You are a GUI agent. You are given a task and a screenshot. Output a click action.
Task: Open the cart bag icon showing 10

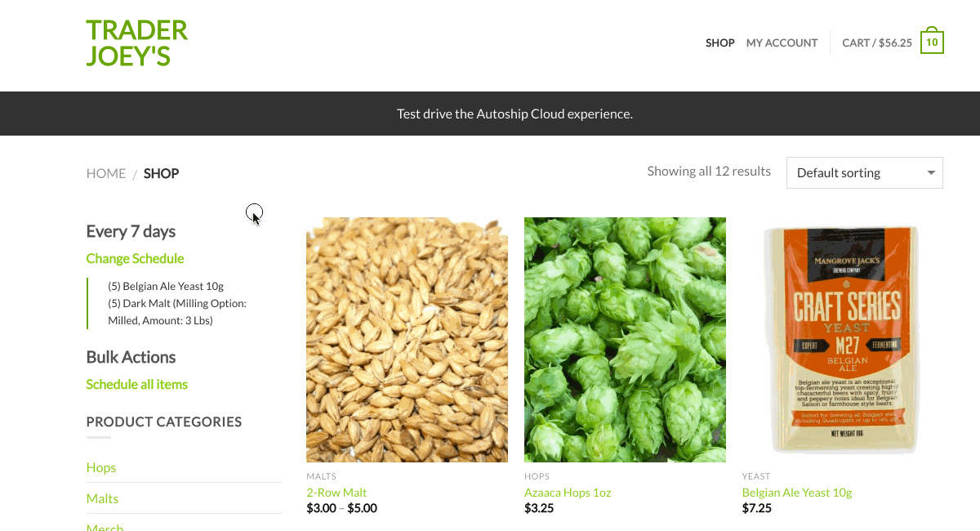tap(932, 41)
